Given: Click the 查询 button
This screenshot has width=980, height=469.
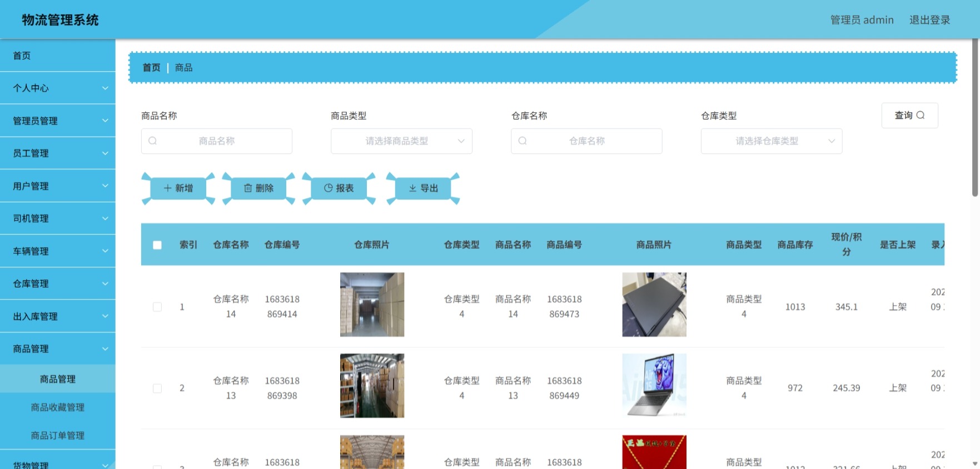Looking at the screenshot, I should (909, 115).
